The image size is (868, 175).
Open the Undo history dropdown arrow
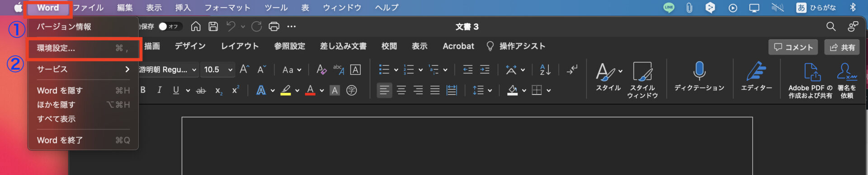pos(243,27)
